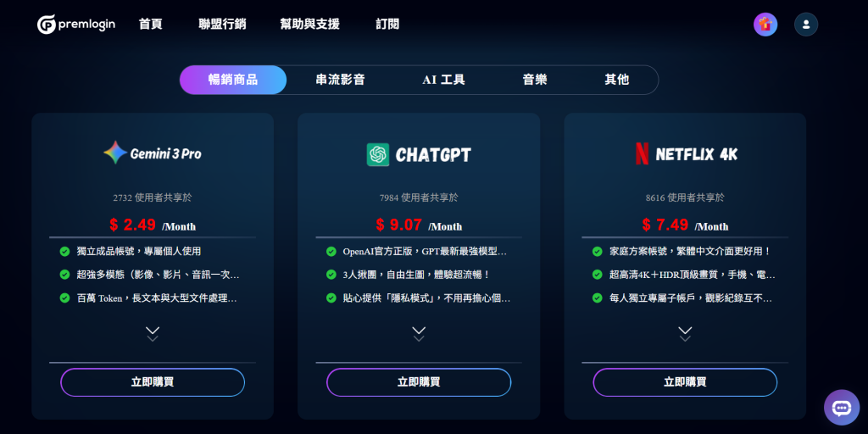The width and height of the screenshot is (868, 434).
Task: Click green check beside 獨立成品帳號 feature
Action: pyautogui.click(x=65, y=252)
